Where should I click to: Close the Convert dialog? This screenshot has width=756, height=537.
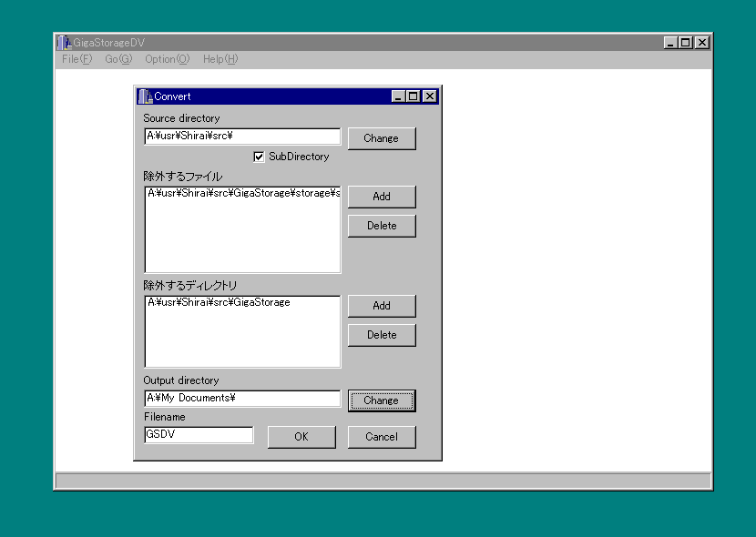point(430,96)
